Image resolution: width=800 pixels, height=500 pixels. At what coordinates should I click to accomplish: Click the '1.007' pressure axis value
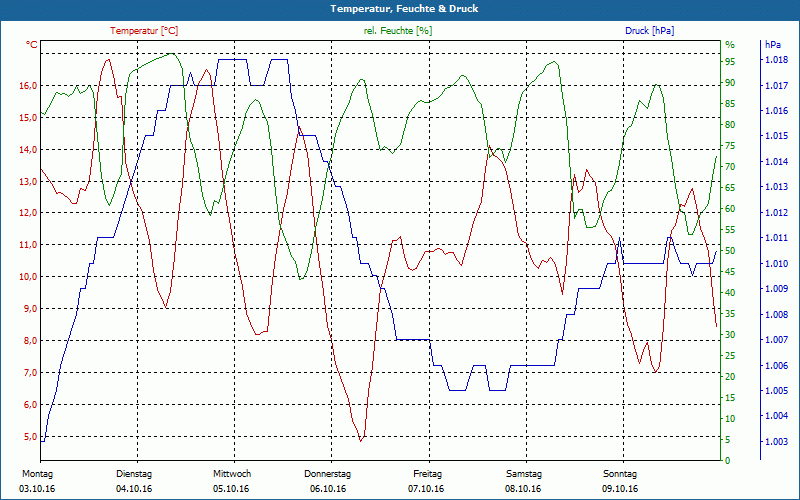pos(775,340)
